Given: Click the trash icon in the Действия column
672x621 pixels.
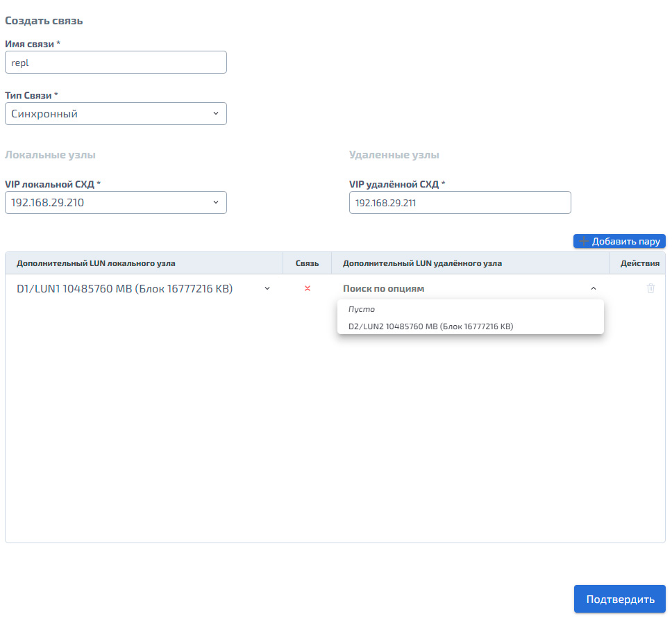Looking at the screenshot, I should tap(650, 288).
